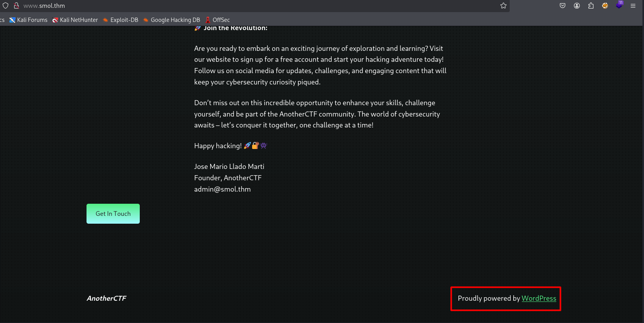Open the Save to Pocket icon

pyautogui.click(x=563, y=5)
